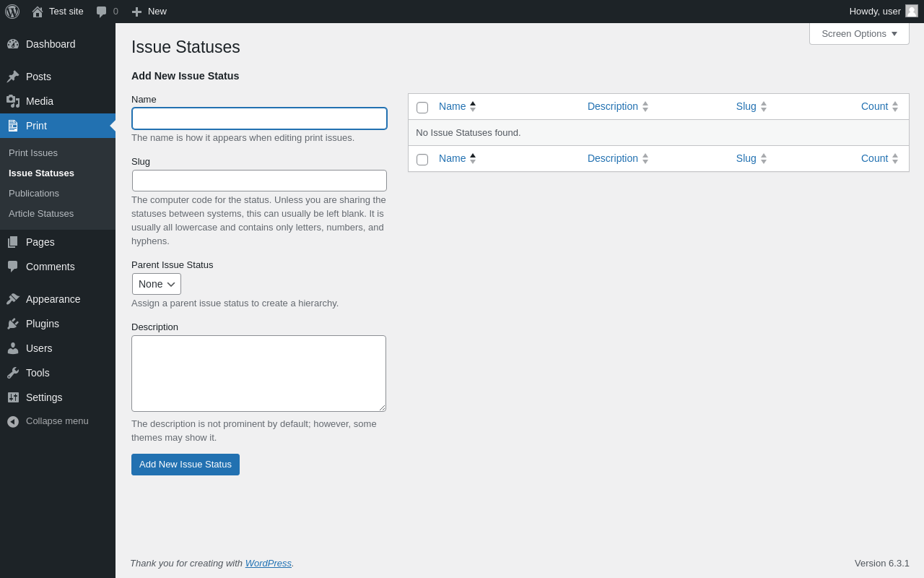Sort by Name in table header
This screenshot has height=578, width=924.
click(x=453, y=106)
